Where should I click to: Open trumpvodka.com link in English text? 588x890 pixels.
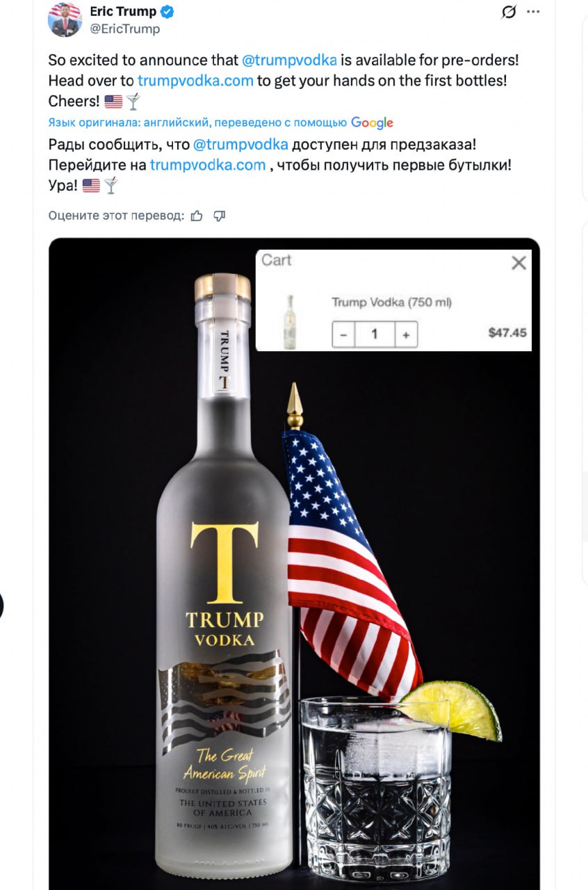tap(195, 81)
